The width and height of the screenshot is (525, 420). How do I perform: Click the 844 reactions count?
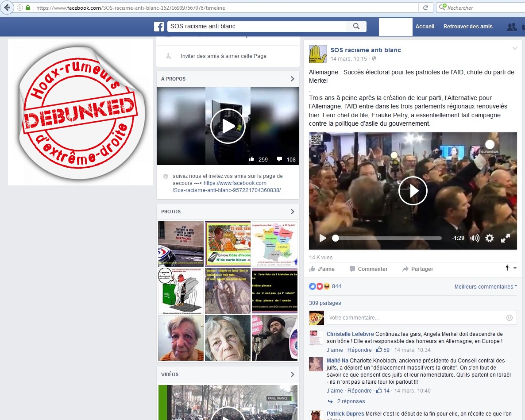tap(336, 286)
